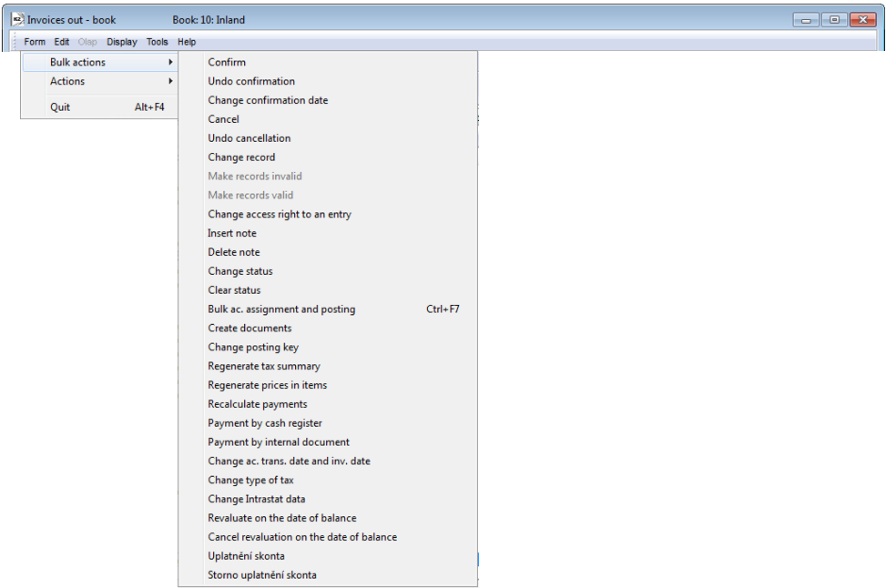Screen dimensions: 886x588
Task: Select Confirm bulk action
Action: tap(328, 62)
